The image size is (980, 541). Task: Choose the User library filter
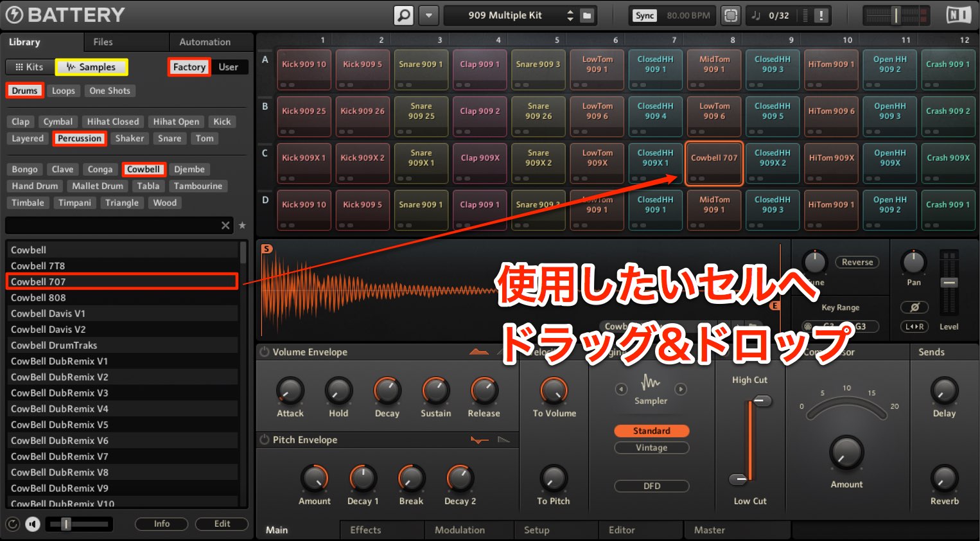tap(228, 67)
